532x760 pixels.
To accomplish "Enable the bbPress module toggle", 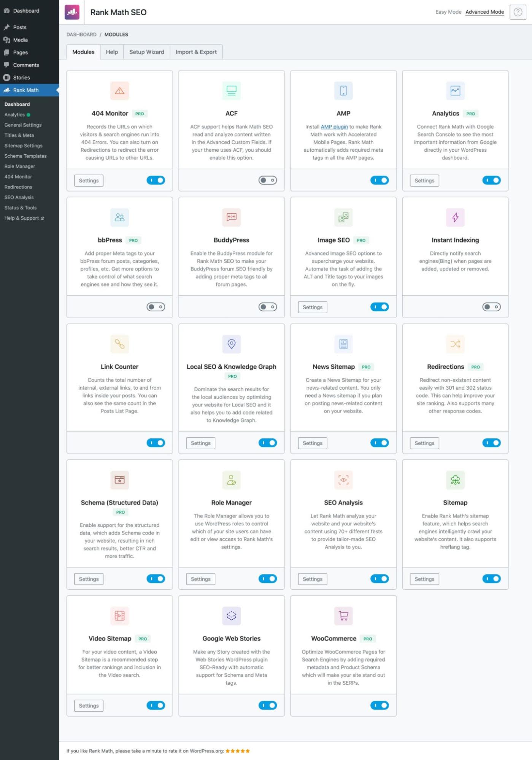I will click(156, 307).
